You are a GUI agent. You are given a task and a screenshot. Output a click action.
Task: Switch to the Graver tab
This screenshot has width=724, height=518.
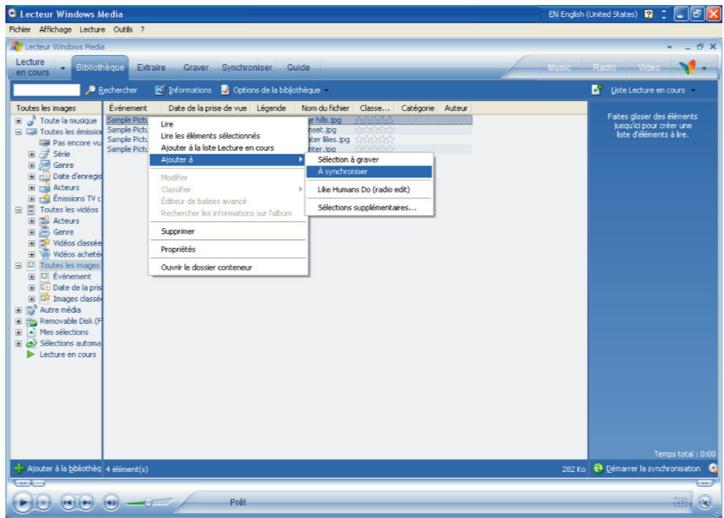click(x=196, y=67)
